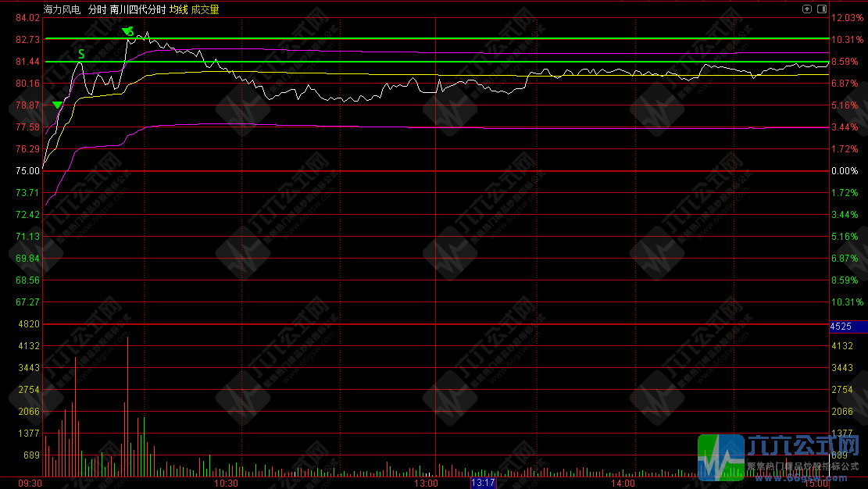Click the blue 4525 volume value box
This screenshot has height=489, width=868.
tap(847, 327)
